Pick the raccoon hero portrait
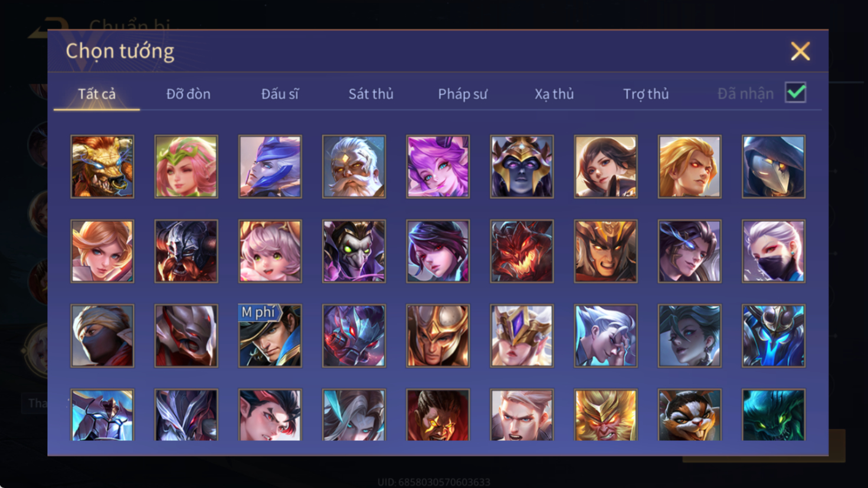This screenshot has height=488, width=868. pyautogui.click(x=689, y=415)
